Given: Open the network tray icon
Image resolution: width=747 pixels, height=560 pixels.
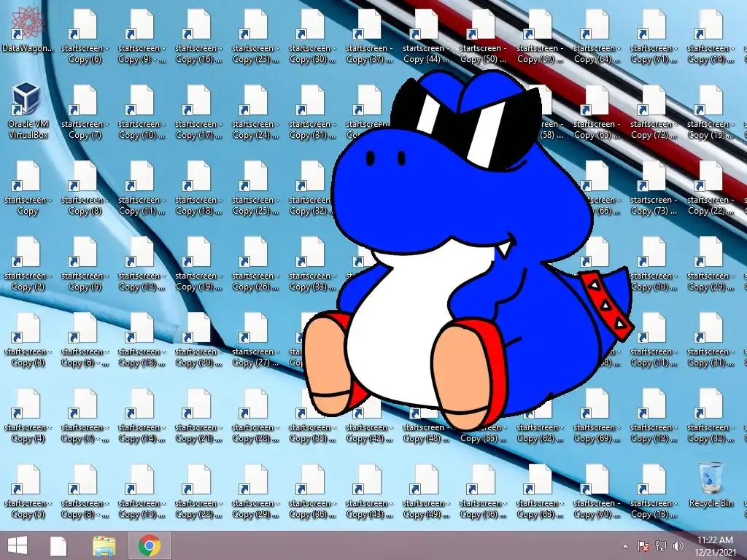Looking at the screenshot, I should (x=661, y=546).
